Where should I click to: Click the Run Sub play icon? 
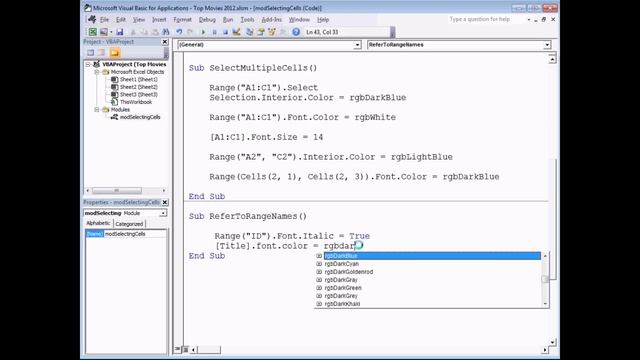203,32
